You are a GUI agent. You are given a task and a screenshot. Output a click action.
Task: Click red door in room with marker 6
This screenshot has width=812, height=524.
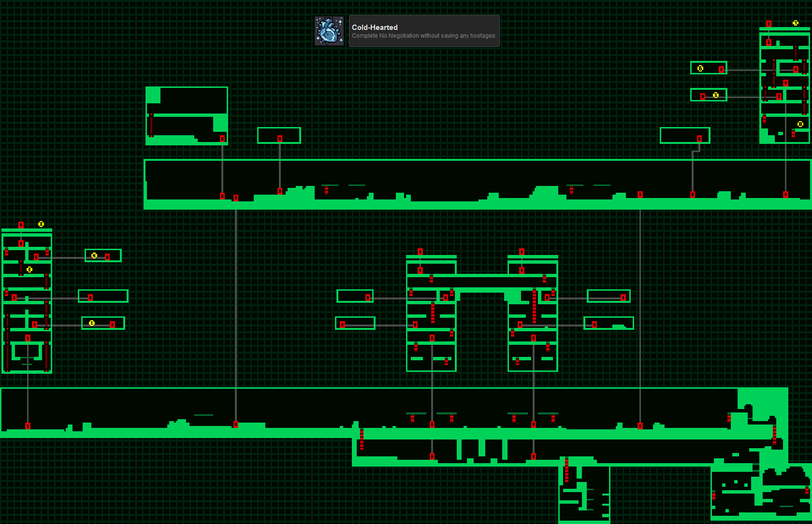point(721,70)
